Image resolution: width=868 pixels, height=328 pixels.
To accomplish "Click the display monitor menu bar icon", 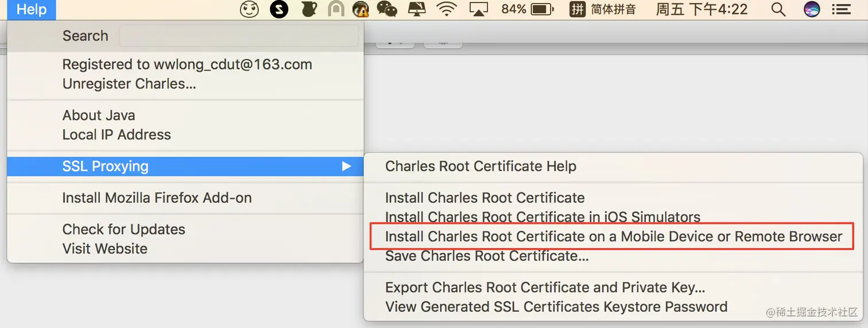I will (x=417, y=9).
